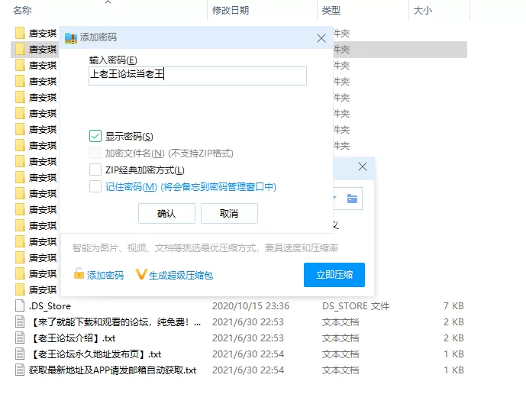
Task: Click into the 输入密码 text field
Action: point(197,75)
